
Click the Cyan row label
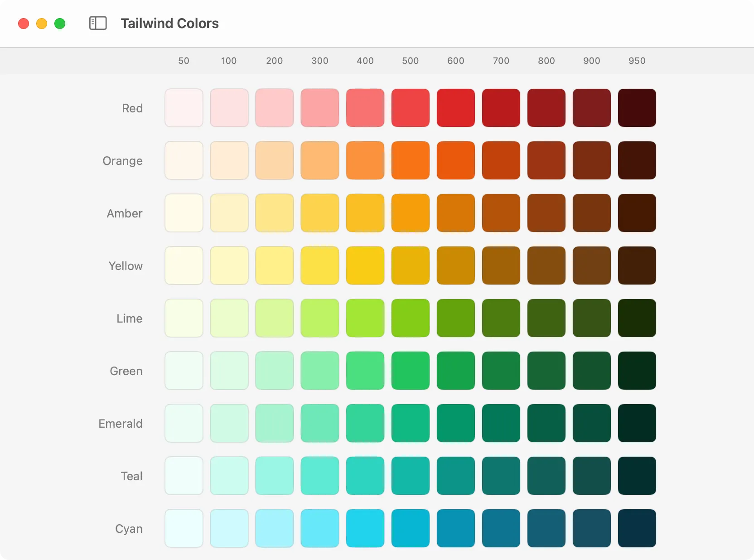pos(129,529)
